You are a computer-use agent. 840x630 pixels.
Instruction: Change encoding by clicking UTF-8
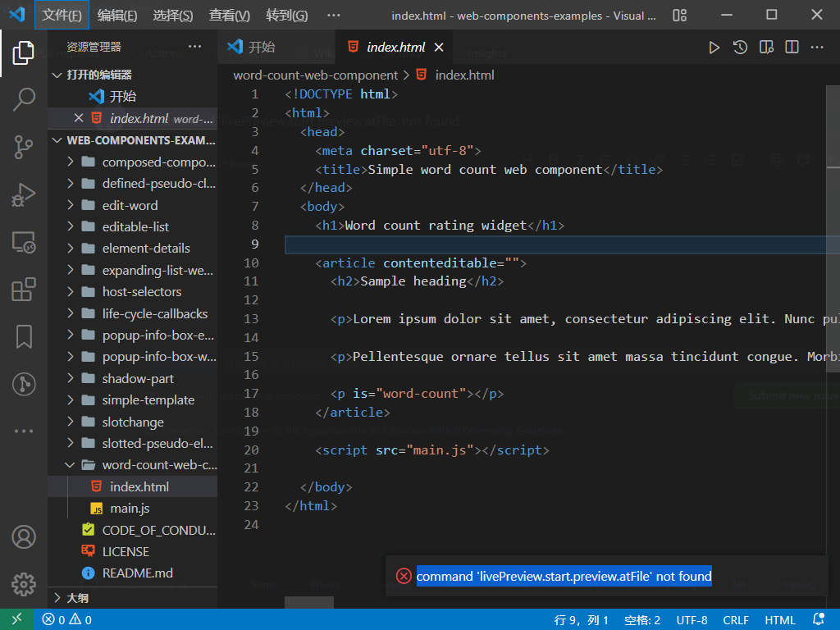click(x=692, y=619)
